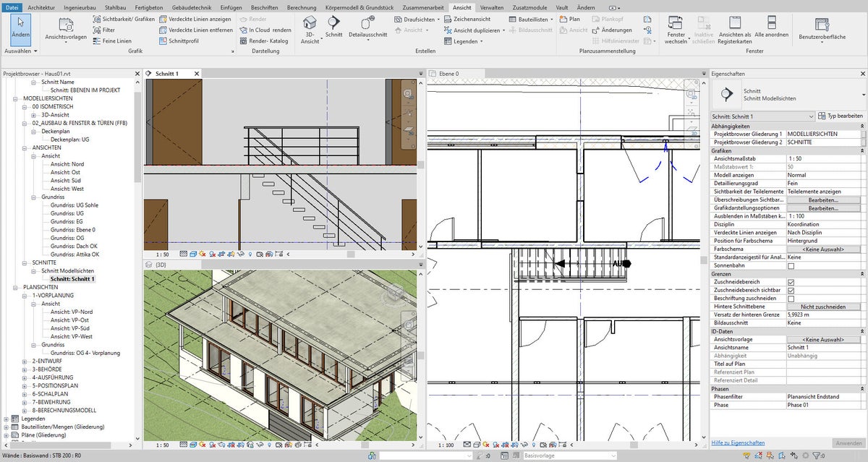The height and width of the screenshot is (462, 868).
Task: Click the Nicht zuschneiden button
Action: pyautogui.click(x=823, y=306)
